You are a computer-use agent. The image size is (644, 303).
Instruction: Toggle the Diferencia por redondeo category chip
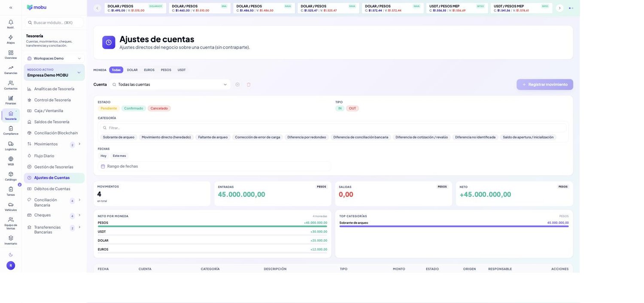point(307,137)
